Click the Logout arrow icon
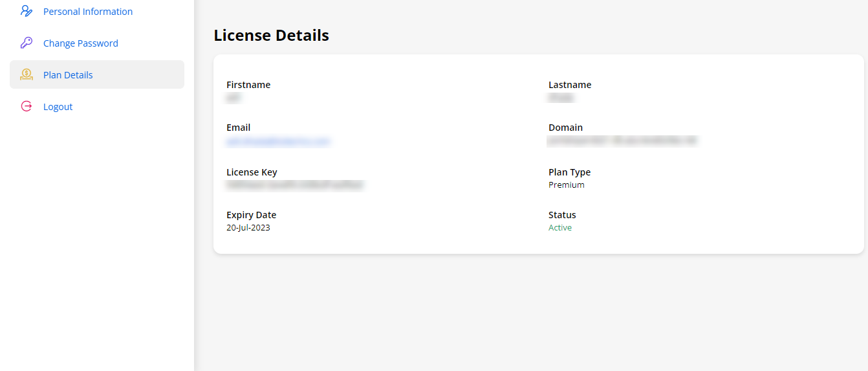The width and height of the screenshot is (868, 371). coord(27,106)
